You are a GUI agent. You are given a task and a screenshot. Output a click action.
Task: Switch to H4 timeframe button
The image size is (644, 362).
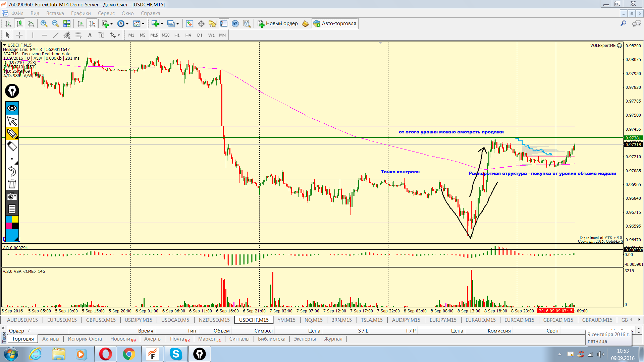(188, 35)
